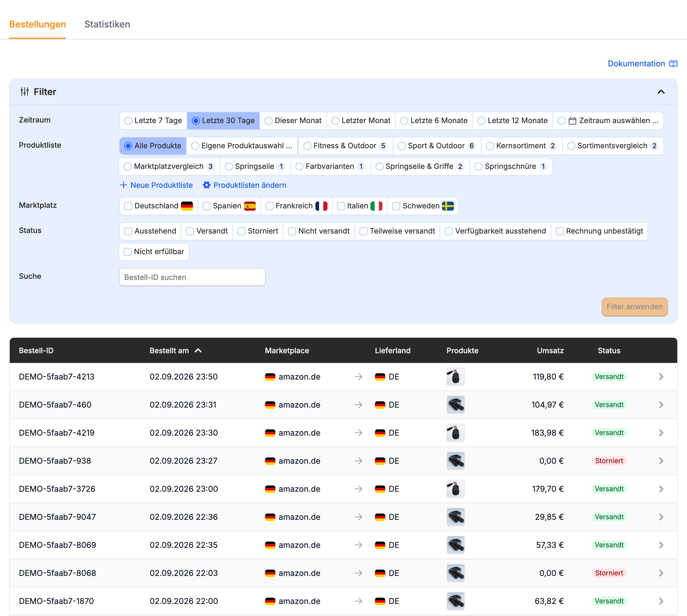This screenshot has height=616, width=687.
Task: Click the Filter anwenden button
Action: pos(635,307)
